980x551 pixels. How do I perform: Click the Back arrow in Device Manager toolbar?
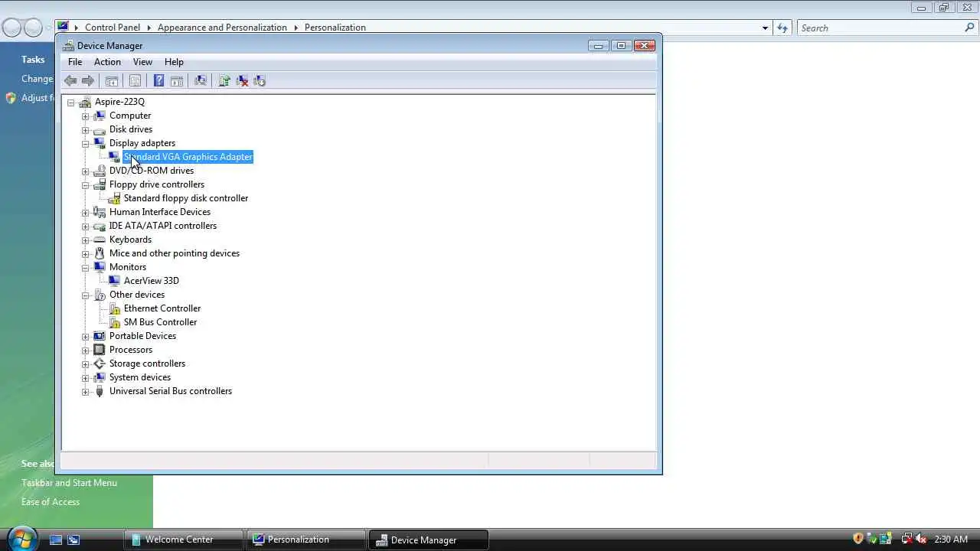[x=70, y=80]
